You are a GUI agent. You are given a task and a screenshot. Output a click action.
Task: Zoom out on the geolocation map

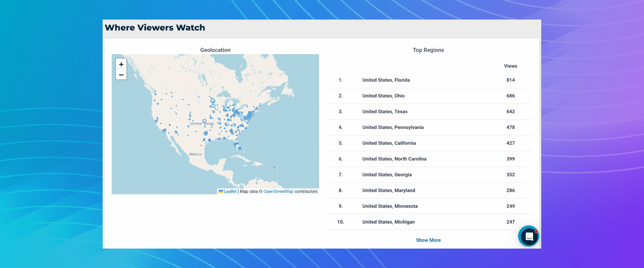click(x=121, y=74)
